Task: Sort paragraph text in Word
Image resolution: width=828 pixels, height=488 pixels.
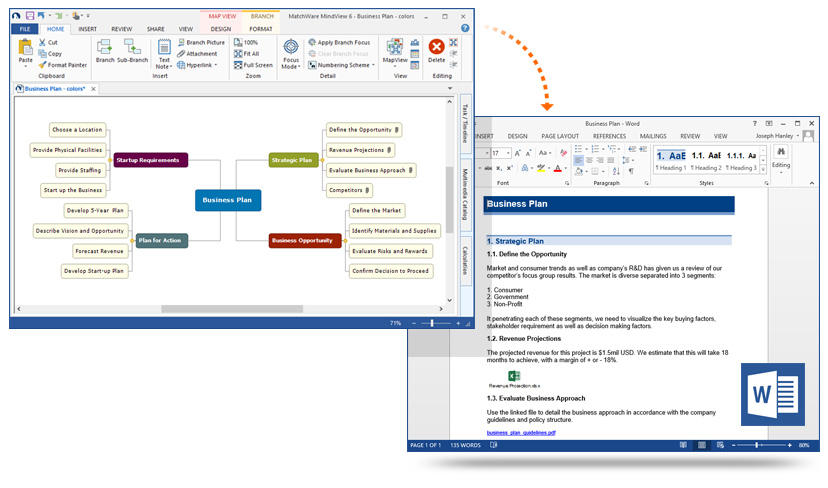Action: click(616, 171)
